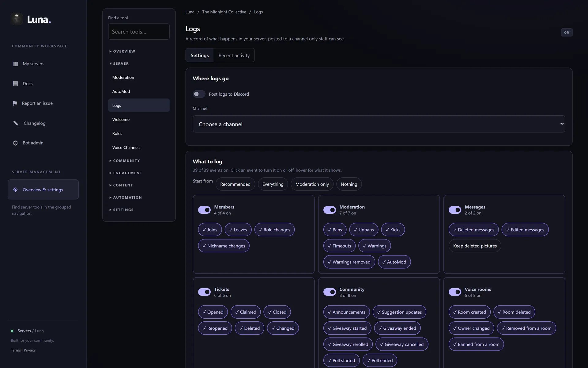588x368 pixels.
Task: Open Welcome tool page
Action: (139, 119)
